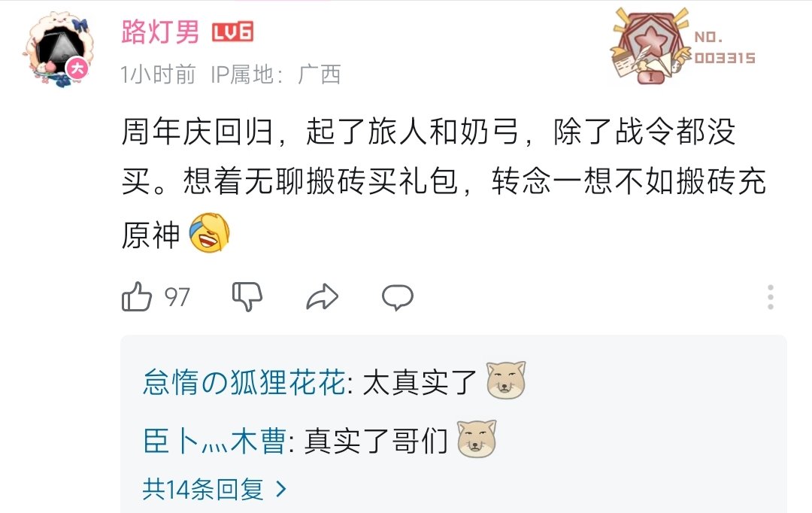Dislike the comment with the thumbs-down icon
The height and width of the screenshot is (513, 812).
pos(247,296)
